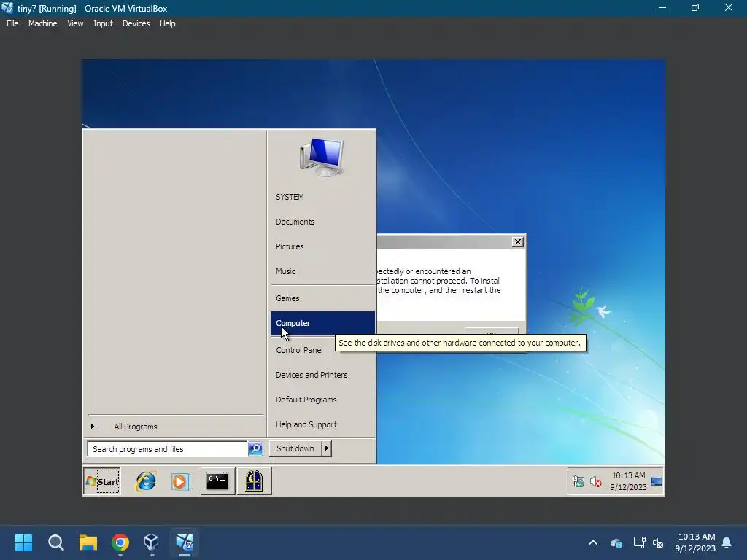Show hidden icons in host system tray

click(x=593, y=542)
